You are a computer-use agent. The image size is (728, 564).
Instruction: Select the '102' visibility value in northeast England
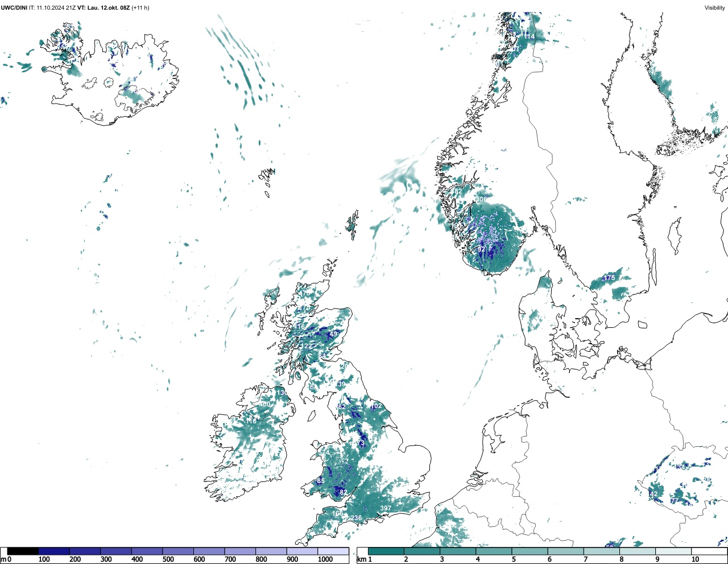click(376, 406)
